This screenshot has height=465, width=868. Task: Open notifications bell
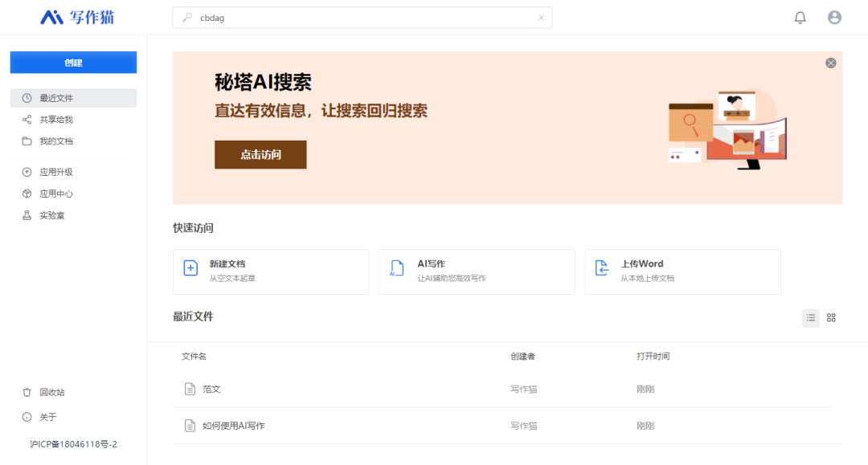(800, 18)
